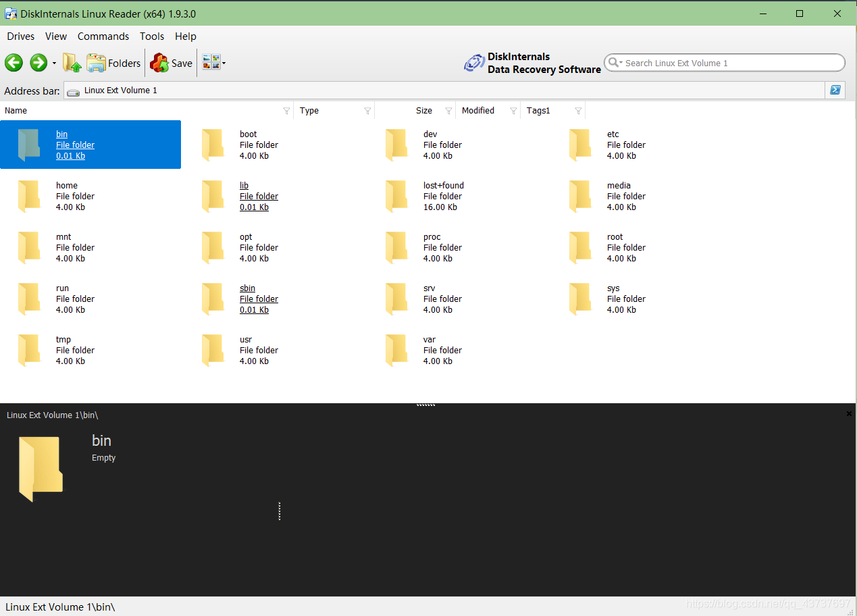Click the view mode thumbnails icon
The width and height of the screenshot is (857, 616).
(x=211, y=63)
